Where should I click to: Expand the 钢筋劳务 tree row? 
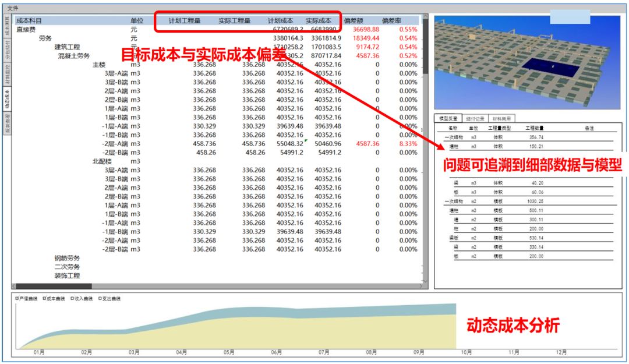pyautogui.click(x=67, y=258)
